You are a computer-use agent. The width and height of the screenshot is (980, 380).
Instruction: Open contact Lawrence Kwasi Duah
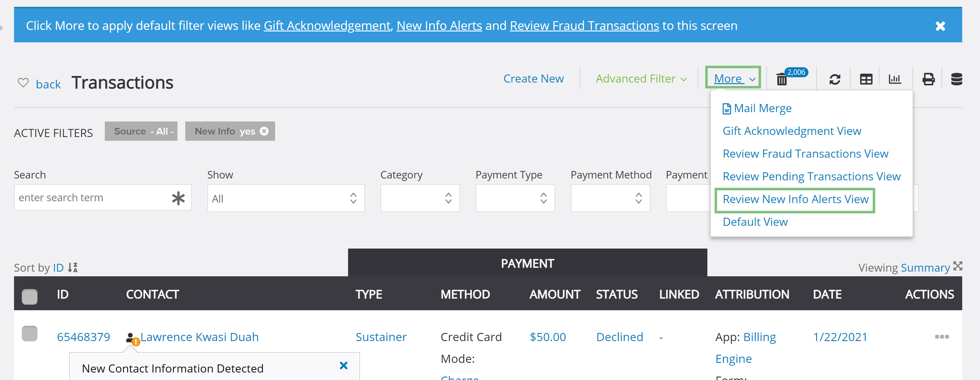pos(199,337)
